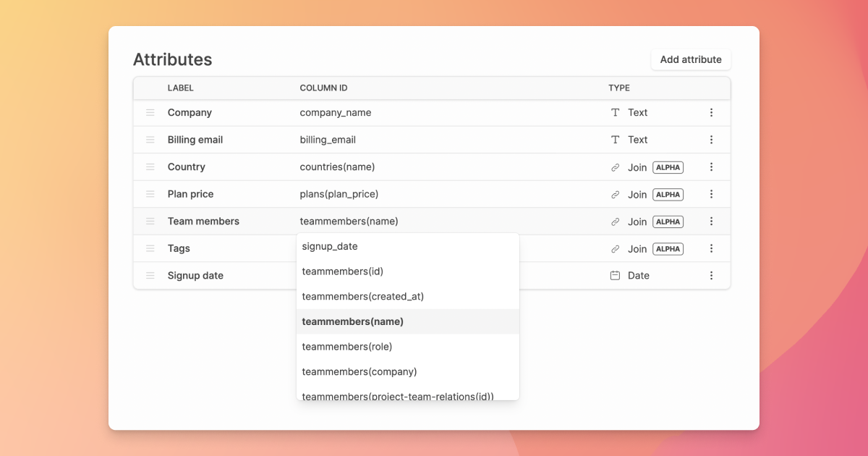Open the plans(plan_price) column ID field

tap(339, 194)
